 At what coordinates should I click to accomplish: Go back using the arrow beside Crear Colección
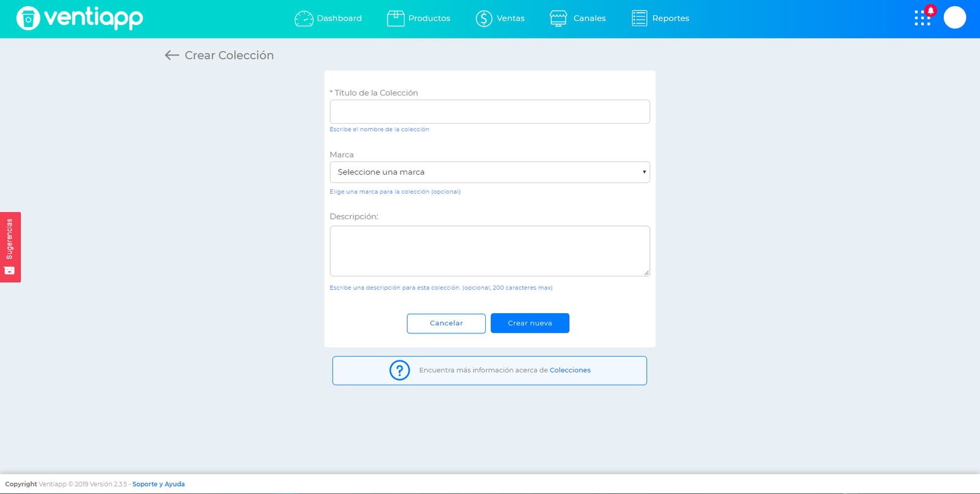pos(171,55)
